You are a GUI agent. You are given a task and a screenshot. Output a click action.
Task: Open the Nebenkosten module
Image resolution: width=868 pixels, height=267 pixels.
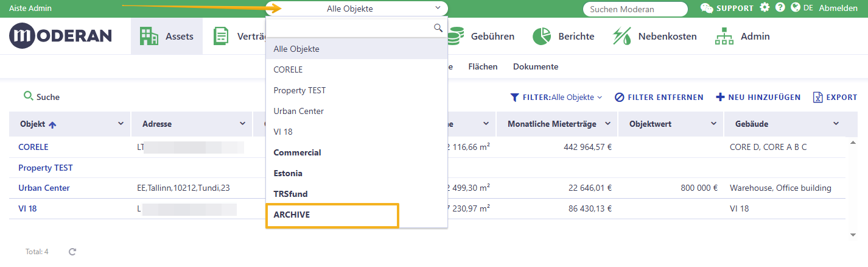(654, 36)
